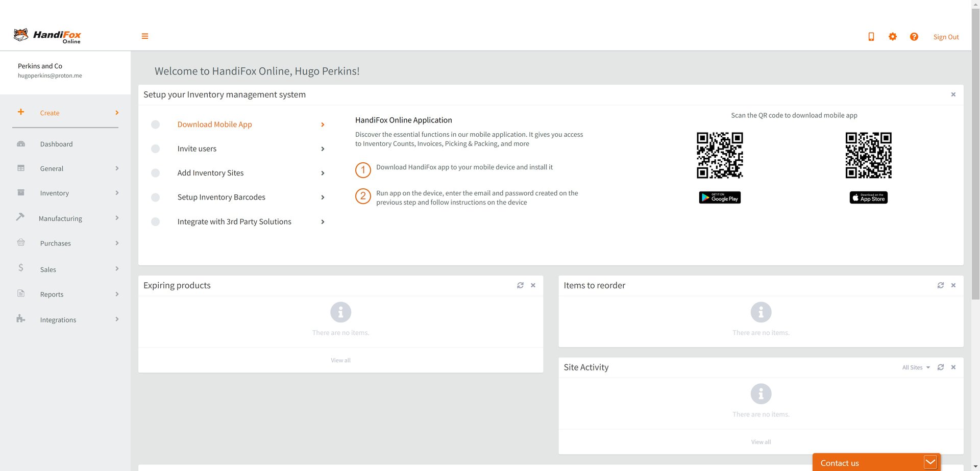Expand the General submenu arrow

(117, 168)
